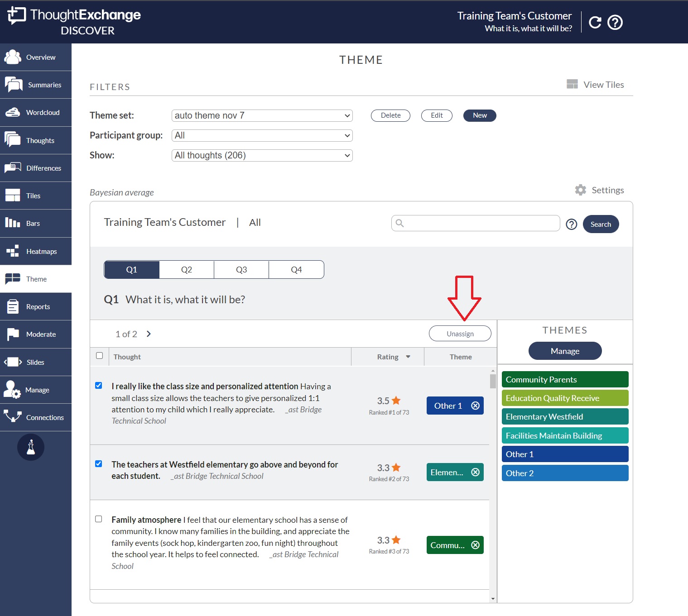Switch to Q2 tab
The image size is (688, 616).
(187, 269)
